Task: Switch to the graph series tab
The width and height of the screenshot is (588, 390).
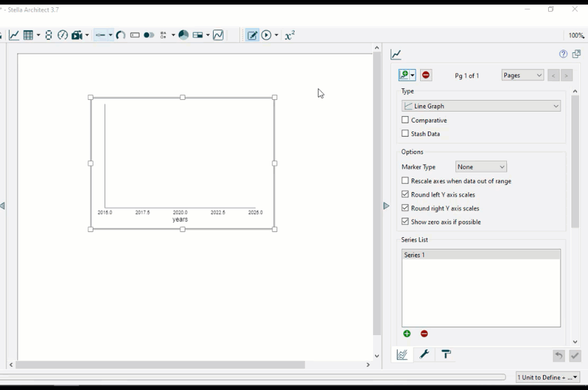Action: (x=402, y=355)
